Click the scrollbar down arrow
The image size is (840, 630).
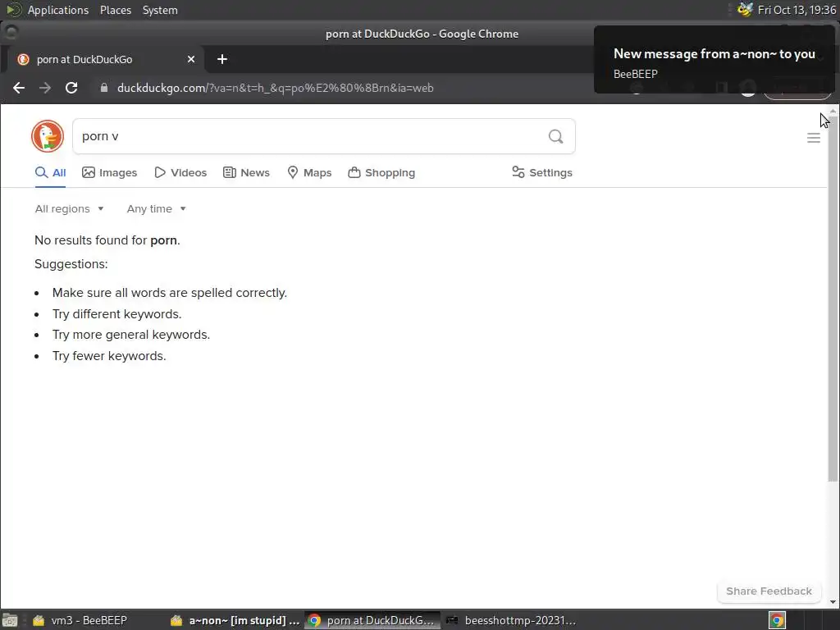tap(833, 602)
